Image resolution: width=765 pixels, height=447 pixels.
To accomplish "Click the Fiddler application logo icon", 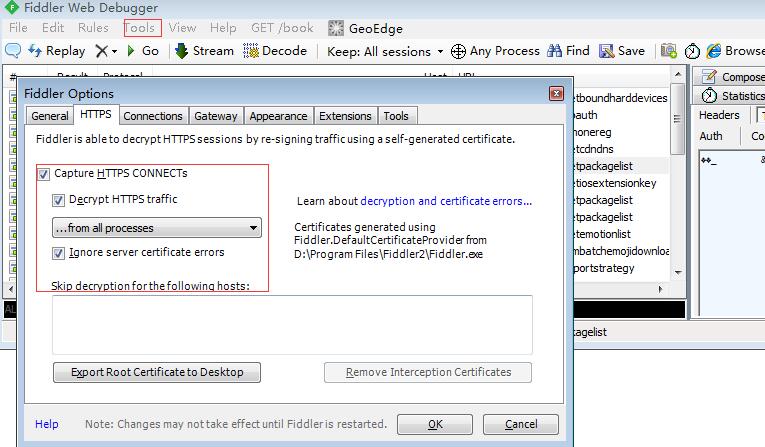I will coord(11,7).
